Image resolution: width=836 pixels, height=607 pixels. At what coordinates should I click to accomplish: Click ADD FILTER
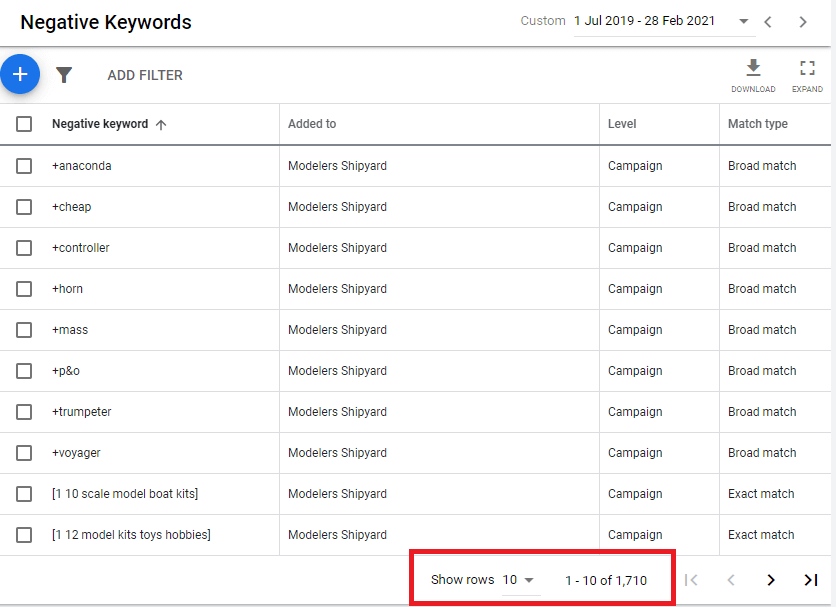(x=145, y=75)
